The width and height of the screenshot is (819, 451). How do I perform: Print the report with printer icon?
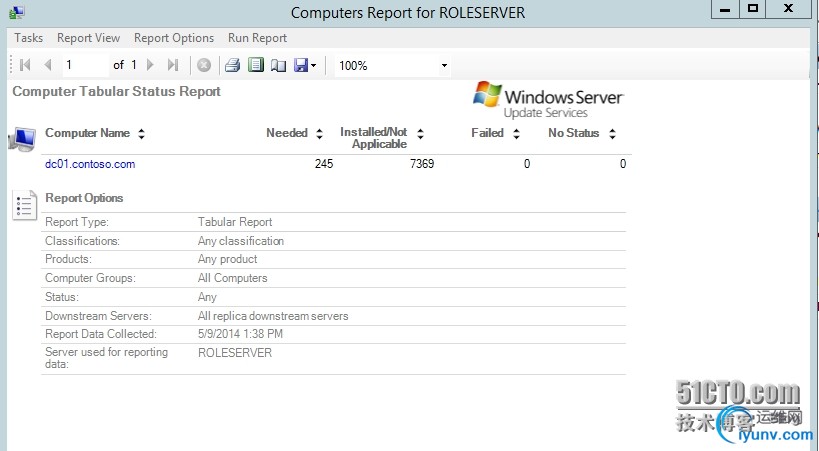[x=232, y=65]
